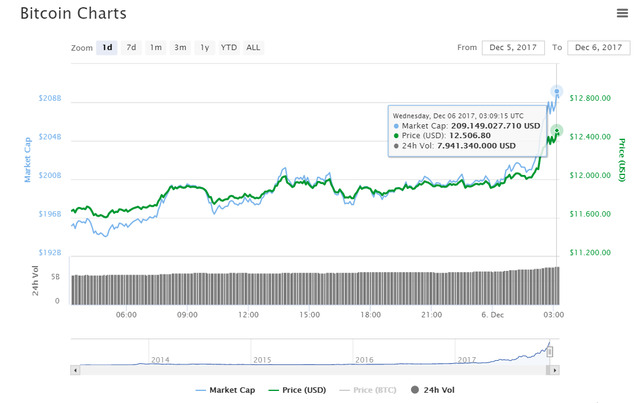Select YTD zoom range
Viewport: 640px width, 403px height.
(x=229, y=47)
